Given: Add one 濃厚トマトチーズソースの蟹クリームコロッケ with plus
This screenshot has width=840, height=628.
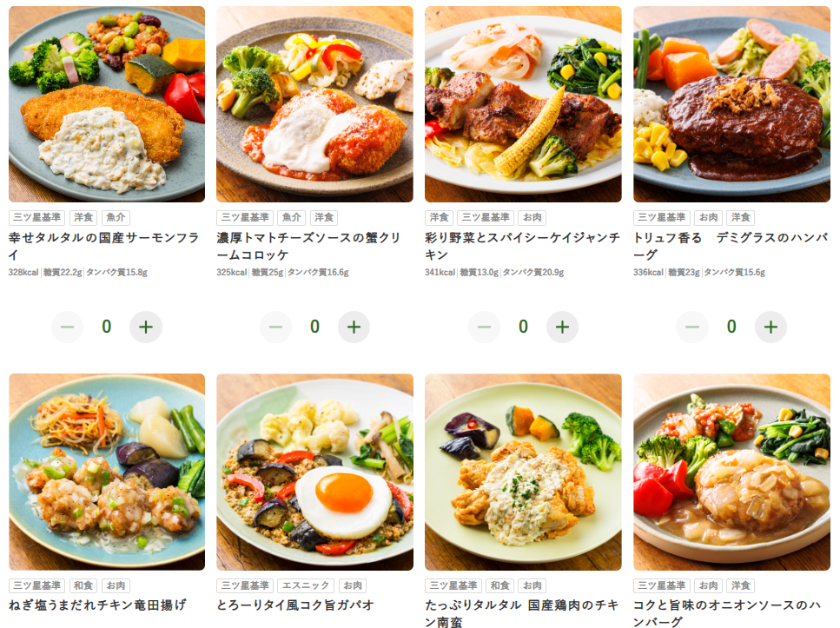Looking at the screenshot, I should tap(354, 327).
